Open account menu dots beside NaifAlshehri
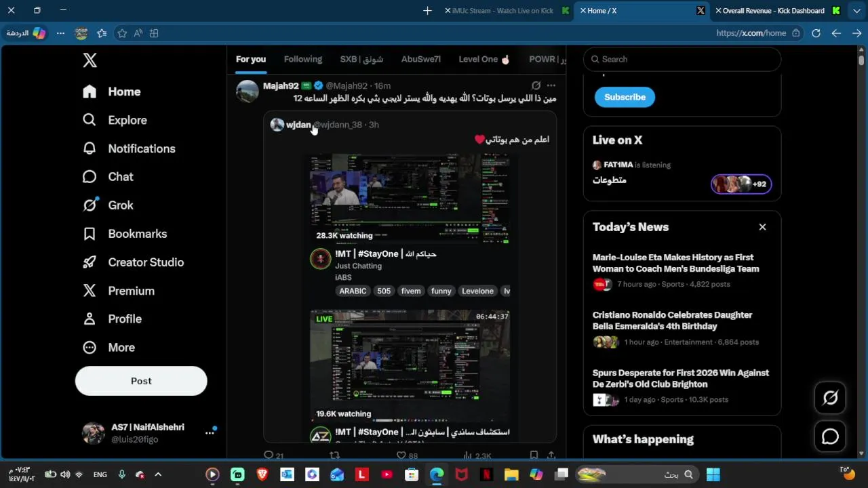The height and width of the screenshot is (488, 868). (210, 433)
